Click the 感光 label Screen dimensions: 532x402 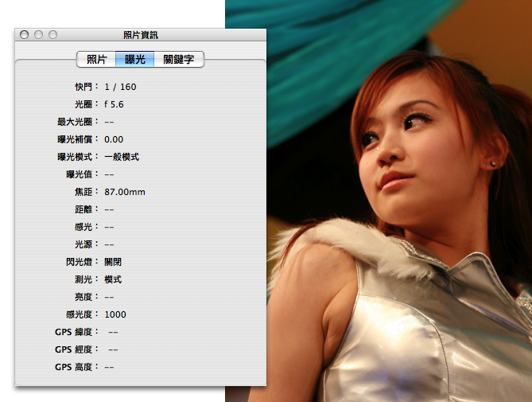(86, 227)
